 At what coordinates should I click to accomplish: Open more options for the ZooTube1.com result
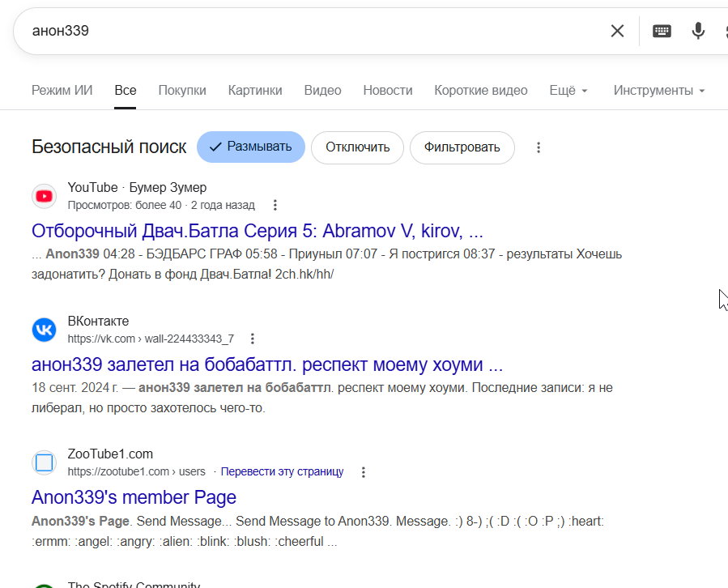(x=364, y=472)
